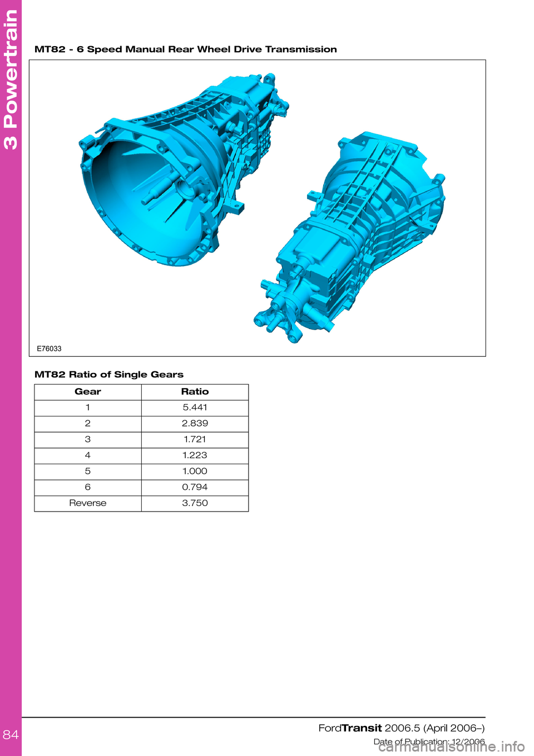Click gear cell "5"

(88, 472)
